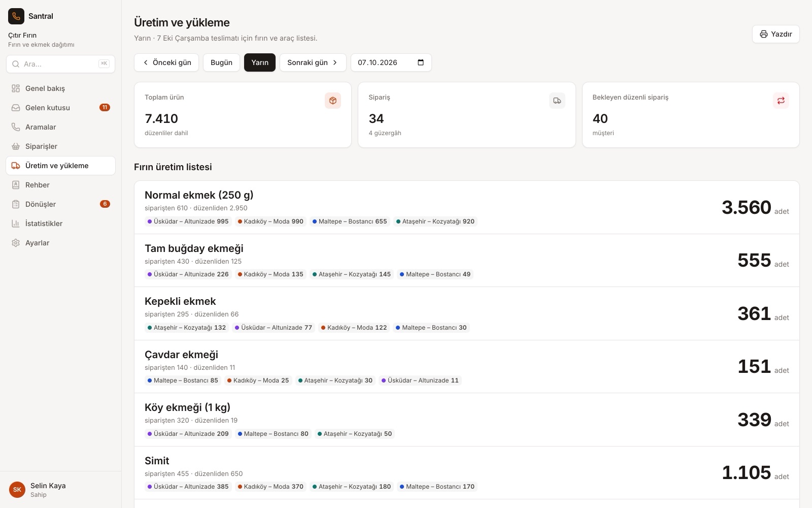Go to Sonraki gün

(313, 62)
